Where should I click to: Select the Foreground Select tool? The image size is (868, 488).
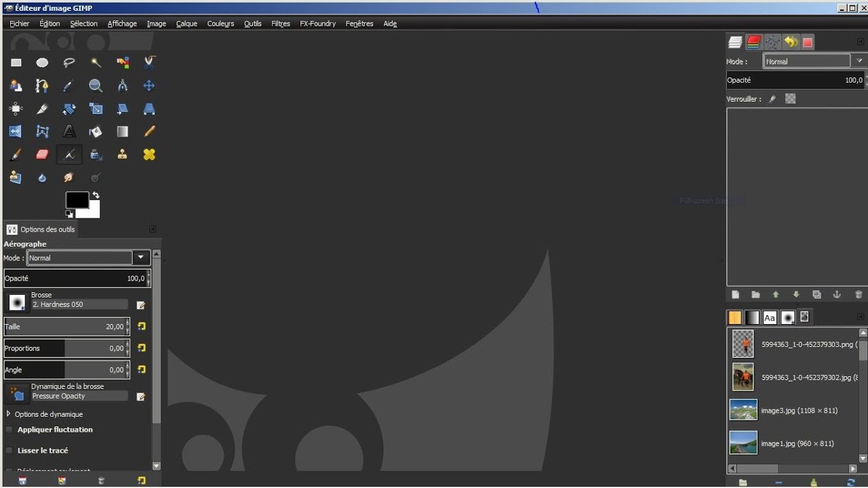pyautogui.click(x=16, y=86)
